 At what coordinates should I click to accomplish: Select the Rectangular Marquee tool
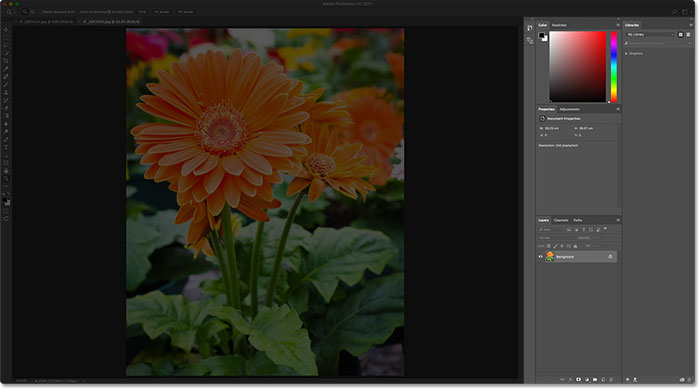(x=6, y=37)
